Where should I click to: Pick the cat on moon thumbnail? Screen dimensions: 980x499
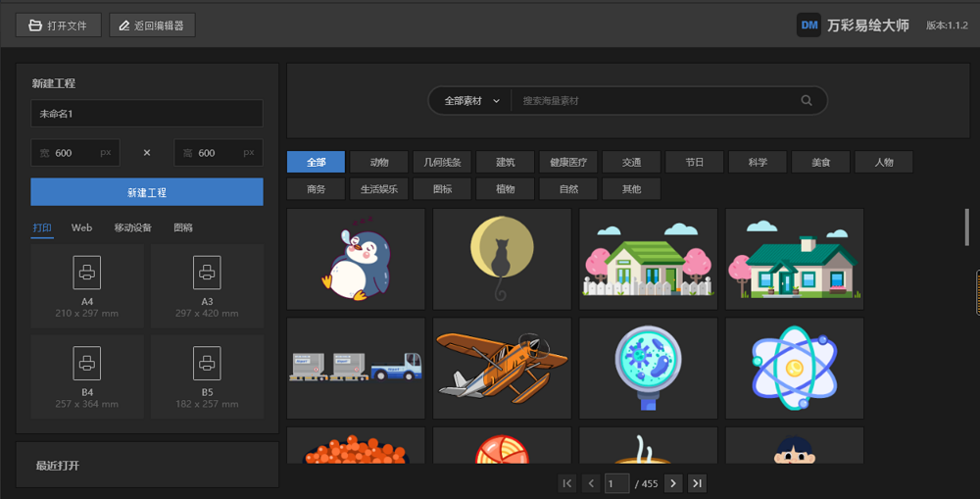click(502, 259)
